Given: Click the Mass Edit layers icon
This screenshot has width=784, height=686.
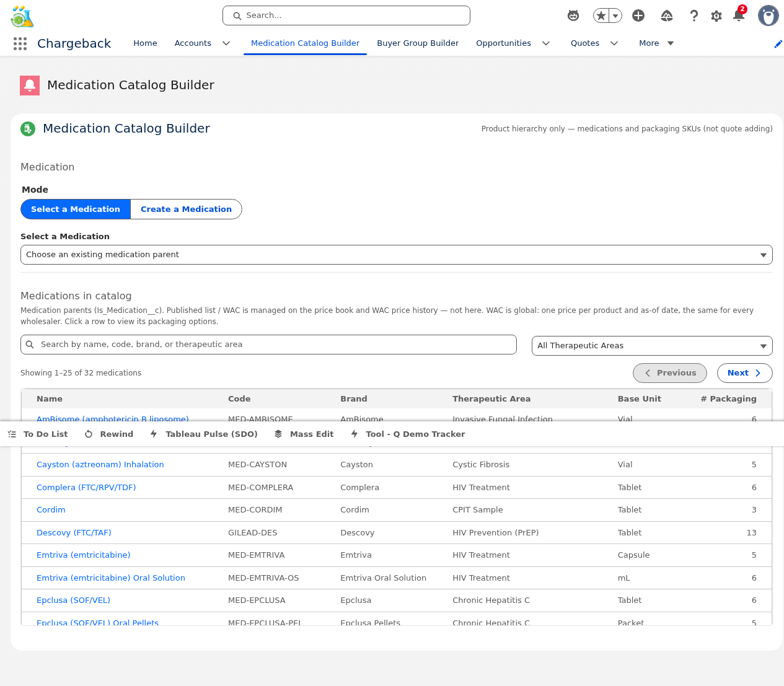Looking at the screenshot, I should [278, 434].
